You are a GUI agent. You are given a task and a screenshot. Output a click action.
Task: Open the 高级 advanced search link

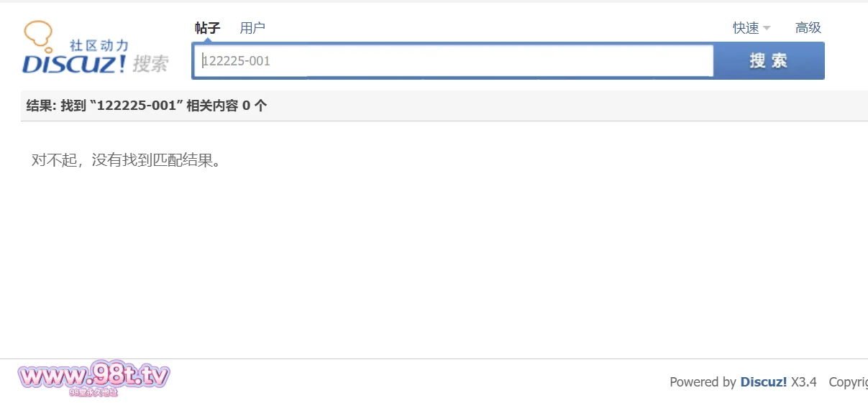(x=808, y=28)
